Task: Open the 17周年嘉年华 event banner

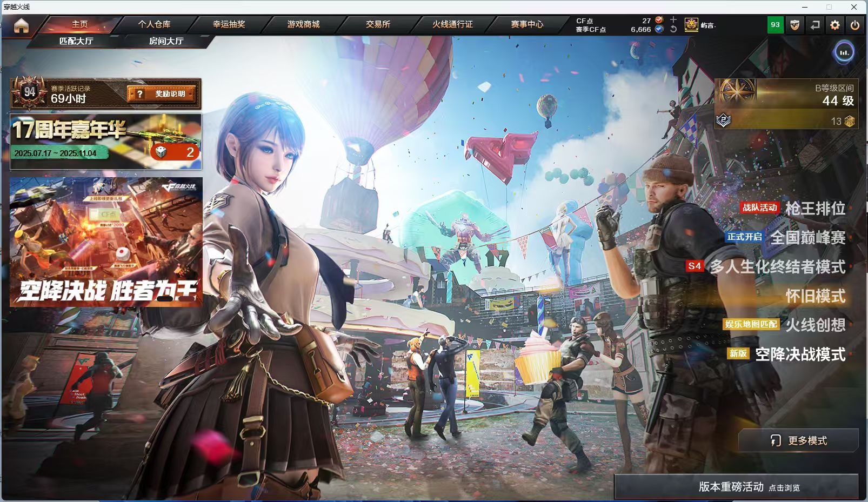Action: click(x=106, y=140)
